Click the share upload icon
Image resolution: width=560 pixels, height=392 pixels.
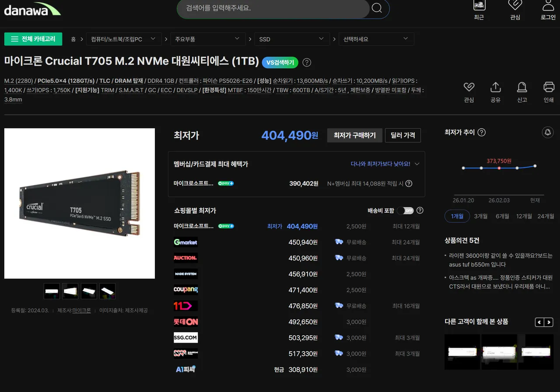496,87
